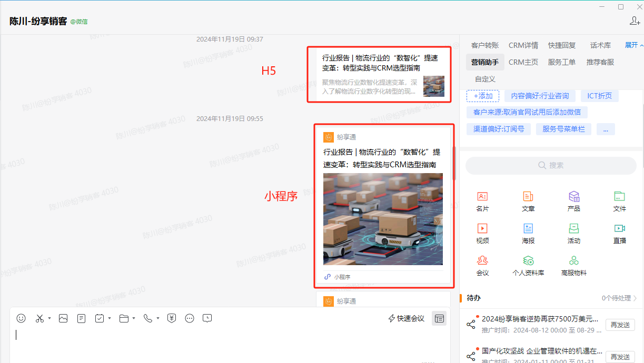Click the chat area scrollbar
Viewport: 644px width, 363px height.
pos(454,163)
